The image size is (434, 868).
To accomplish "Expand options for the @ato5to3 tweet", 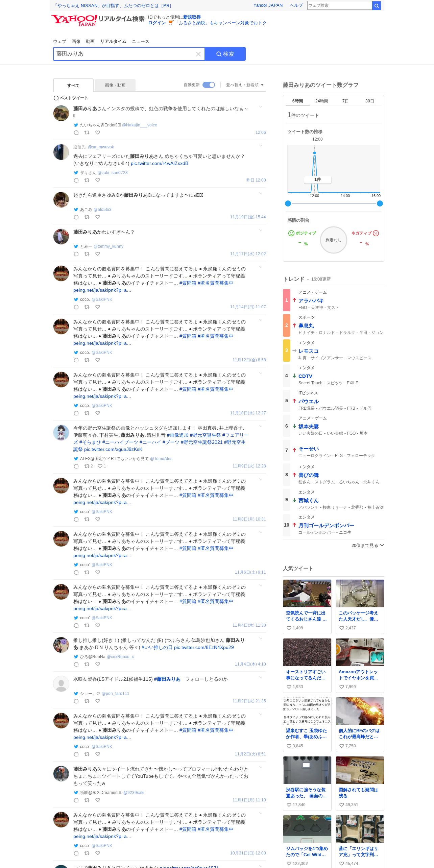I will 261,193.
